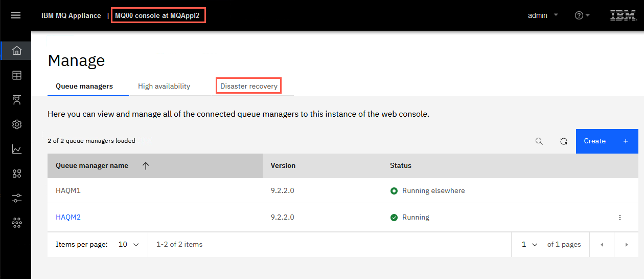The image size is (644, 279).
Task: Open the line chart icon in sidebar
Action: coord(16,149)
